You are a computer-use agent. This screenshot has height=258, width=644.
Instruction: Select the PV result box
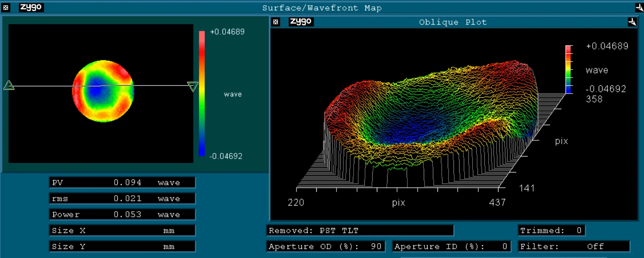tap(122, 183)
